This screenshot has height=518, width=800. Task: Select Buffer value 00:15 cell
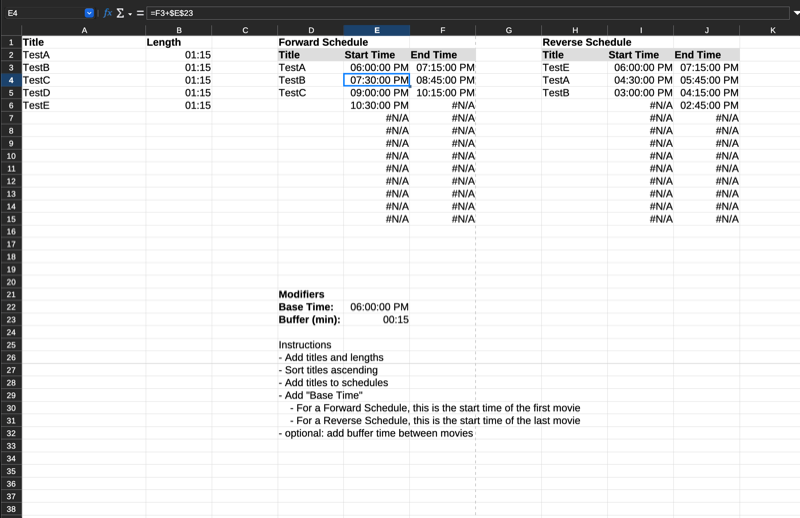click(x=377, y=319)
